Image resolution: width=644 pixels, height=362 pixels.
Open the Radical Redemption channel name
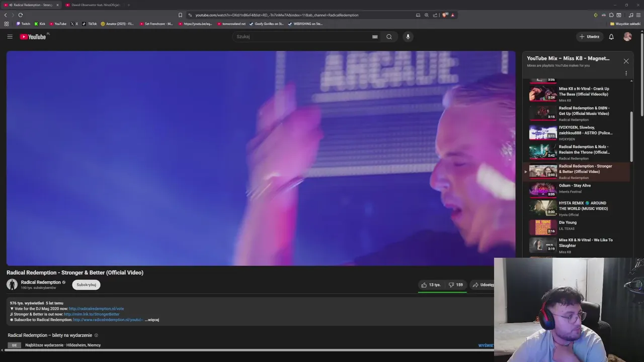coord(41,282)
